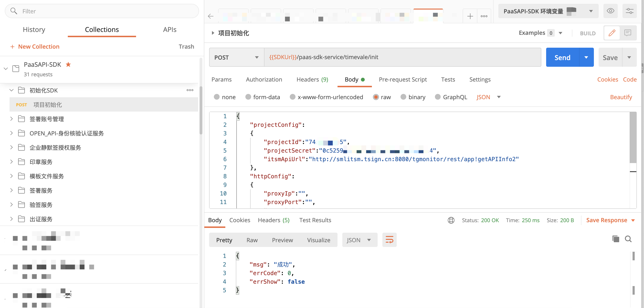
Task: Open a new request tab with plus icon
Action: click(470, 16)
